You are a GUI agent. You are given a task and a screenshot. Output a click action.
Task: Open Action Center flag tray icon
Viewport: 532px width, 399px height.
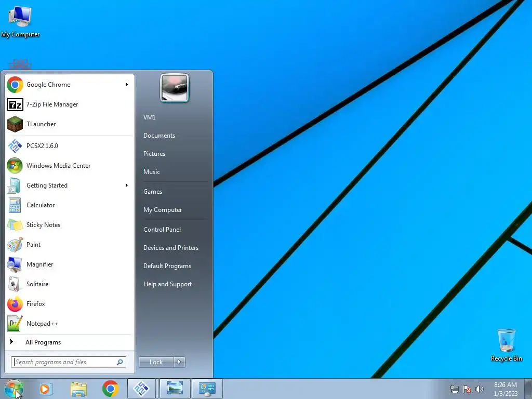click(467, 389)
